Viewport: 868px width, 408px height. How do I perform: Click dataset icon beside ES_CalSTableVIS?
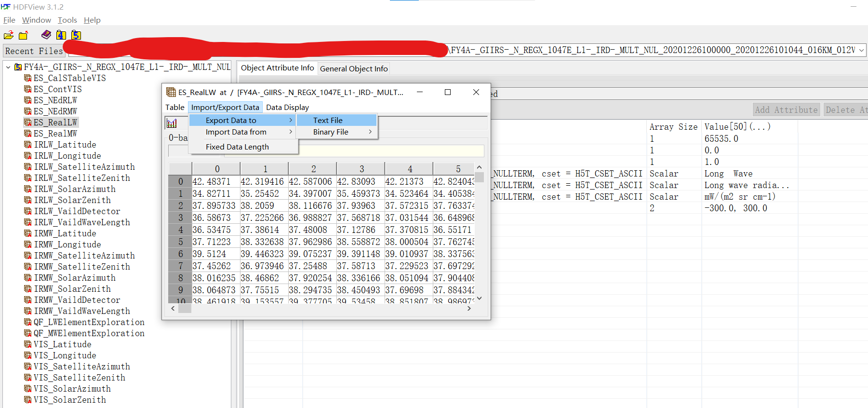pyautogui.click(x=28, y=78)
